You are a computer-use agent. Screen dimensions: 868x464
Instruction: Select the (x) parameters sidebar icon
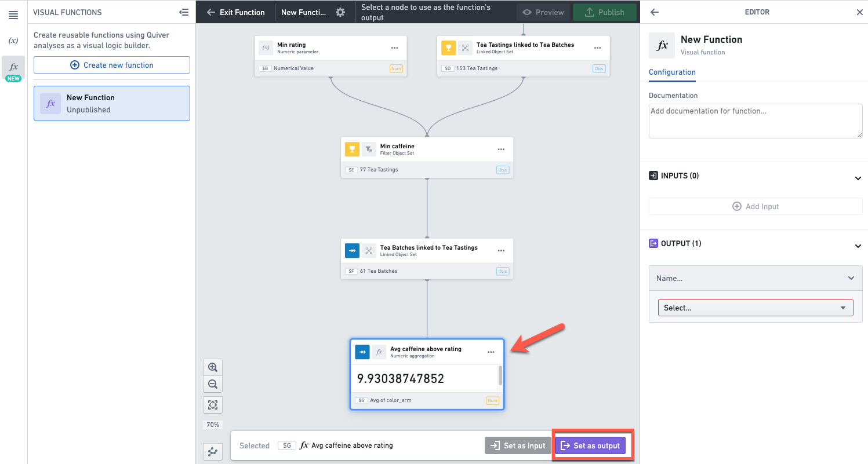pos(13,41)
